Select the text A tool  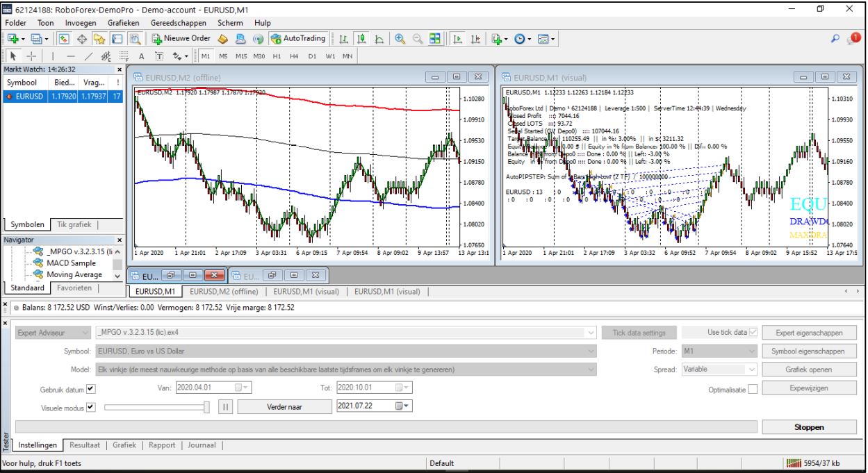tap(141, 55)
